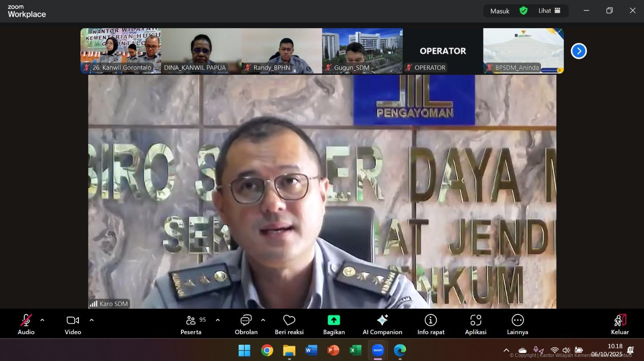Open the Obrolan chat panel
Image resolution: width=644 pixels, height=361 pixels.
click(246, 324)
